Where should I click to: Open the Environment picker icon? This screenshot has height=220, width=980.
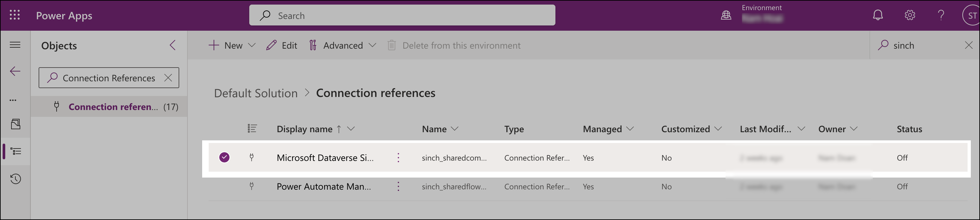[x=726, y=15]
